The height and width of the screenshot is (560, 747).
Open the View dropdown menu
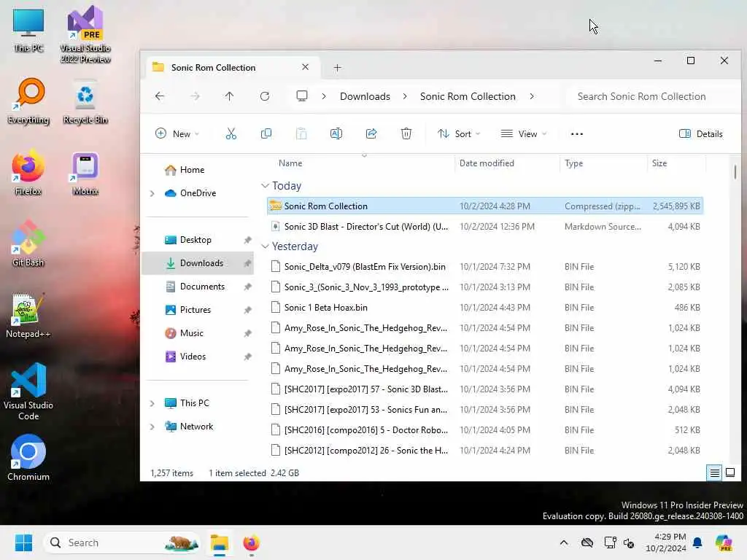(524, 134)
